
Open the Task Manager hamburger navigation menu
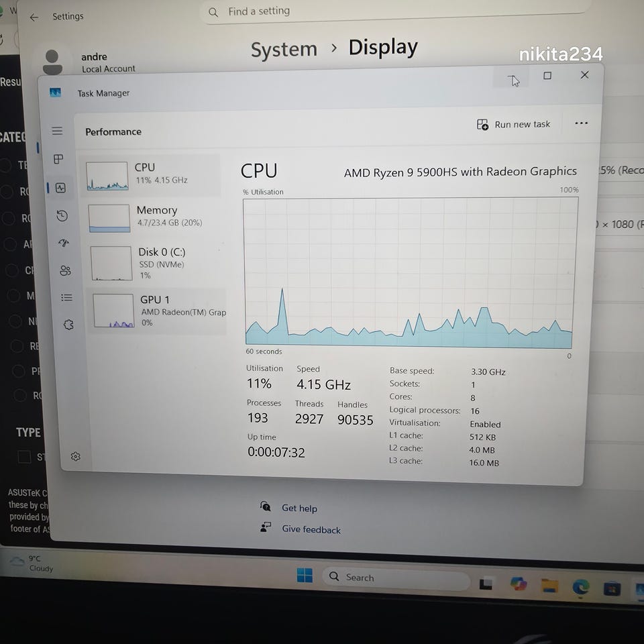(58, 131)
